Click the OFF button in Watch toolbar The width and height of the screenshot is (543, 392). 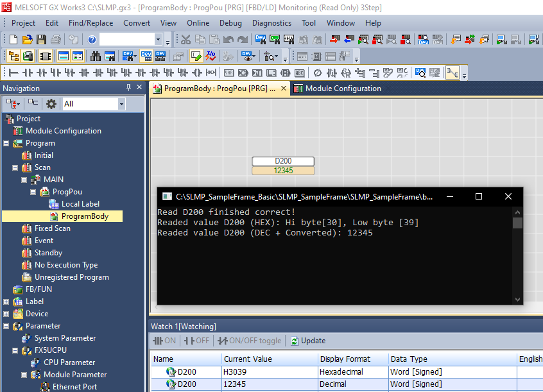196,341
